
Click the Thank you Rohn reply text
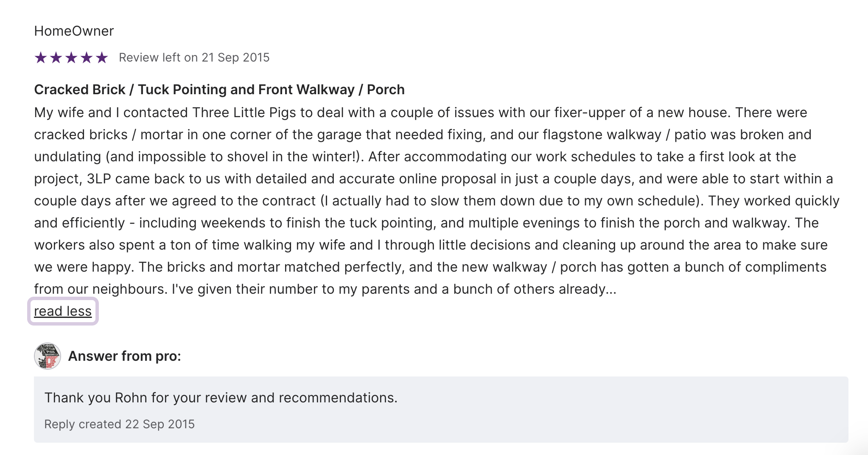[x=221, y=398]
